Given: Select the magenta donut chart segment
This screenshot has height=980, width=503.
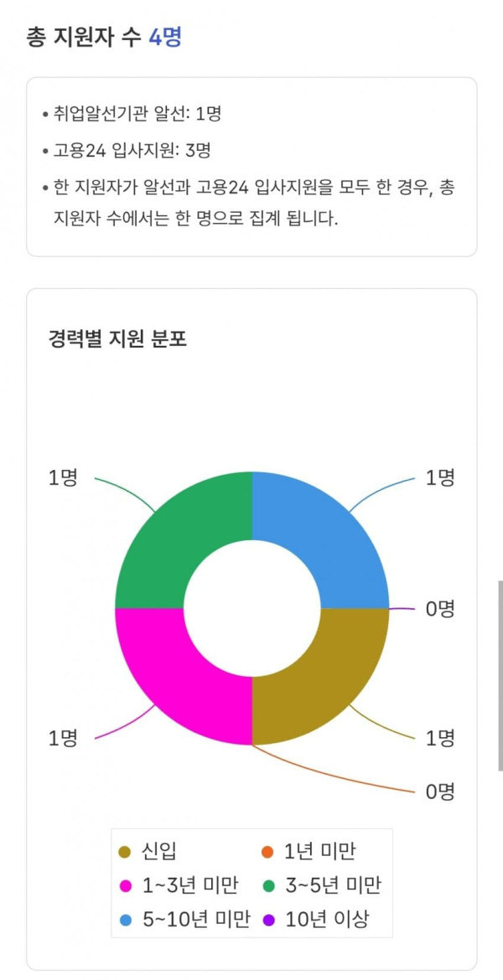Looking at the screenshot, I should pyautogui.click(x=179, y=678).
